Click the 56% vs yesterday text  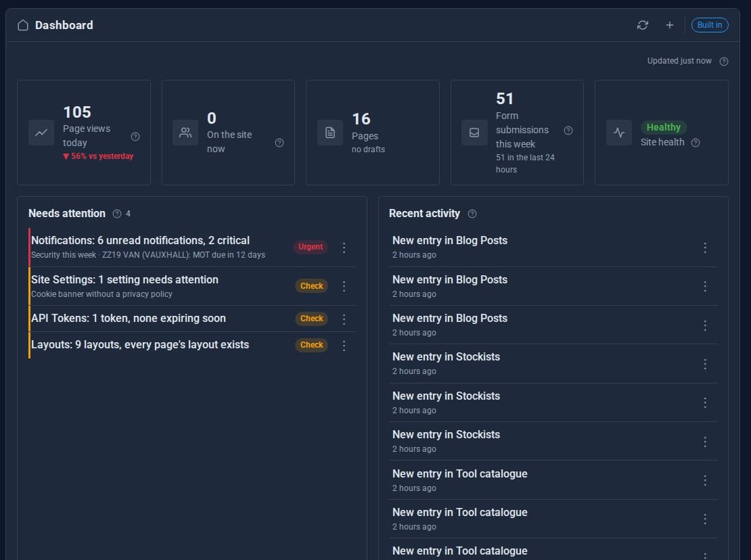(x=98, y=156)
